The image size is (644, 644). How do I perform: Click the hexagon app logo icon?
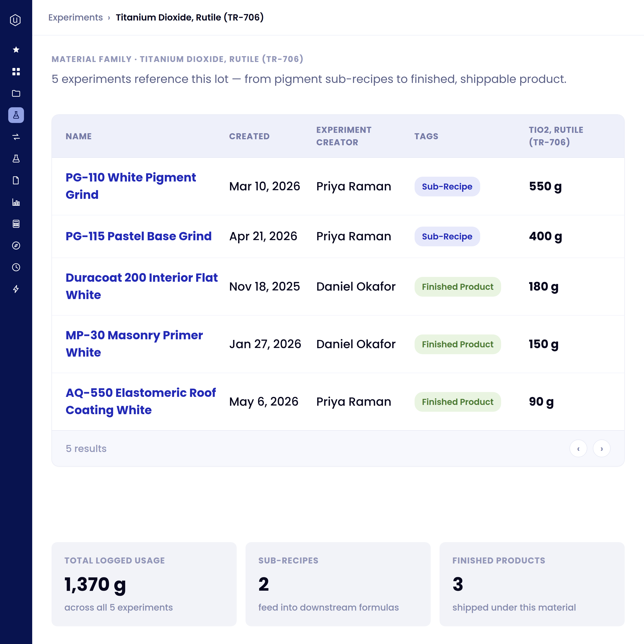[x=15, y=20]
